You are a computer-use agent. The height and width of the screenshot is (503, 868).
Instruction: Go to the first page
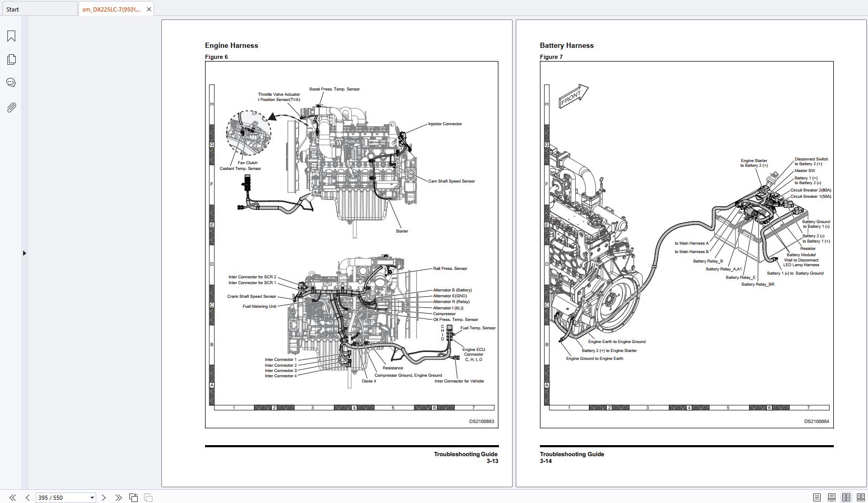click(13, 497)
